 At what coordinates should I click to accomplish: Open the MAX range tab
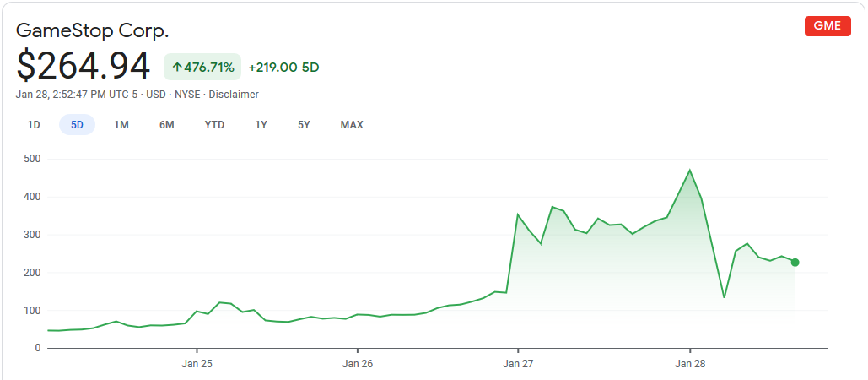(352, 125)
